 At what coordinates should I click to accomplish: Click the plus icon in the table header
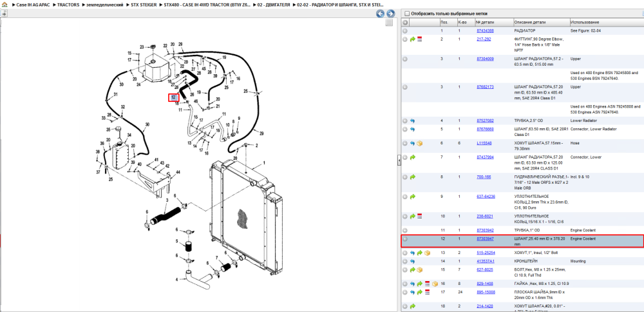[x=405, y=22]
